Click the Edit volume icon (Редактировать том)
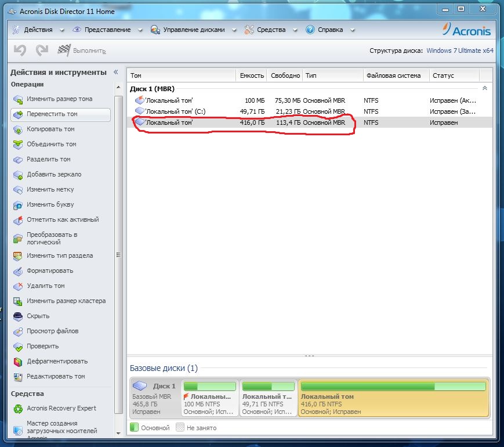 tap(18, 377)
